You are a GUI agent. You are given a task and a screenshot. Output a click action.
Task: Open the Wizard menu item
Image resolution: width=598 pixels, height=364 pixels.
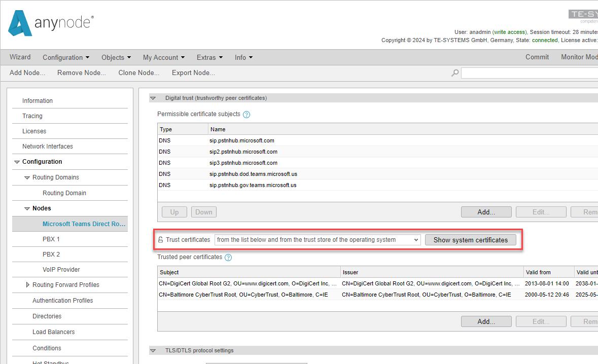click(20, 57)
